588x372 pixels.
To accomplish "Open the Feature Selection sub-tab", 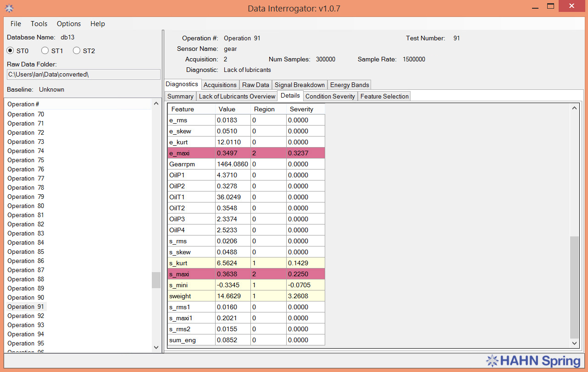I will (384, 96).
